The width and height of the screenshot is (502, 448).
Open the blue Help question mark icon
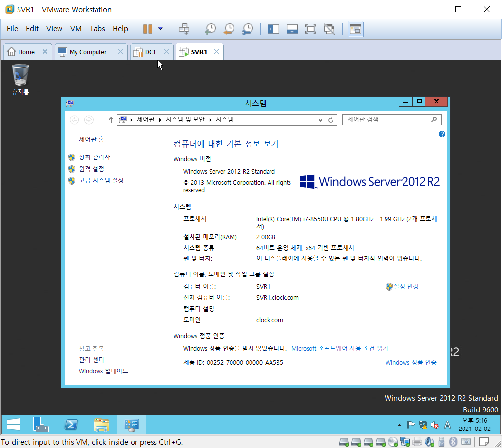tap(442, 134)
